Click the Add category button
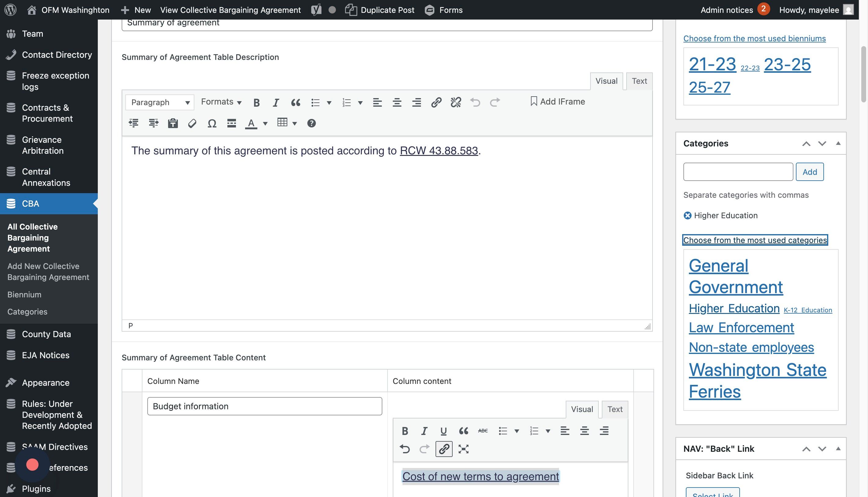This screenshot has width=868, height=497. click(809, 172)
